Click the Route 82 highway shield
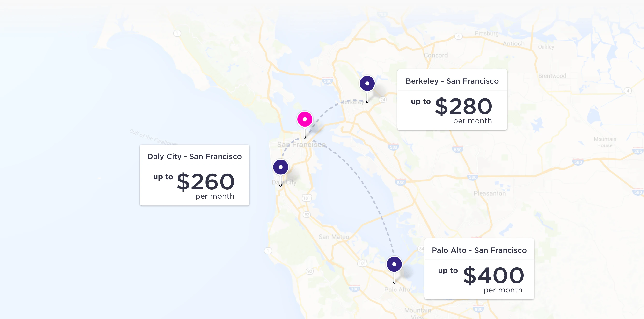644x319 pixels. coord(307,215)
